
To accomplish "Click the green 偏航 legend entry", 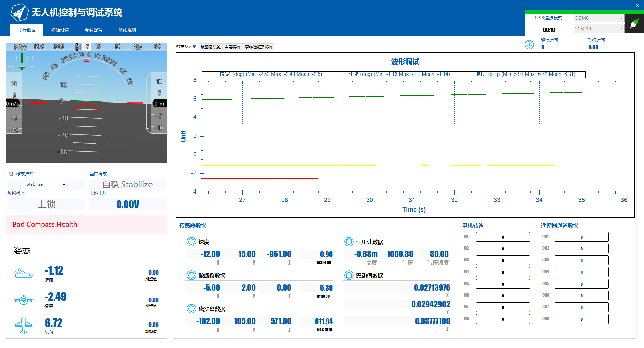I will point(517,74).
